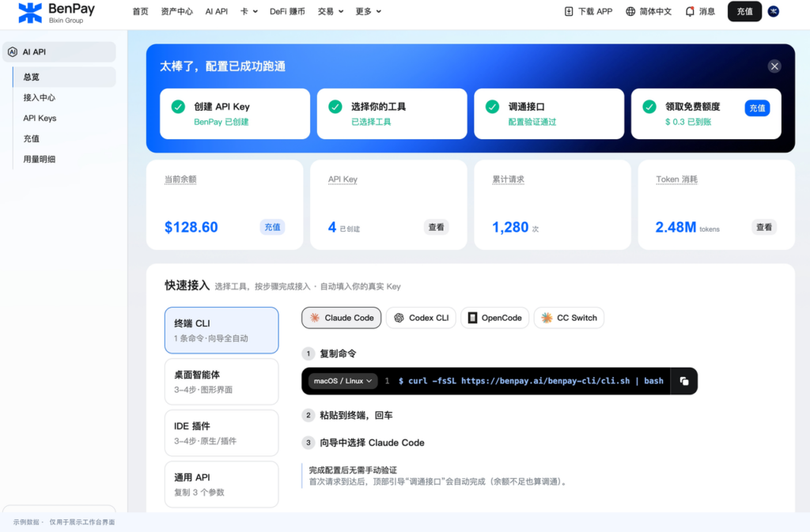
Task: Select 总览 in the sidebar
Action: (65, 77)
